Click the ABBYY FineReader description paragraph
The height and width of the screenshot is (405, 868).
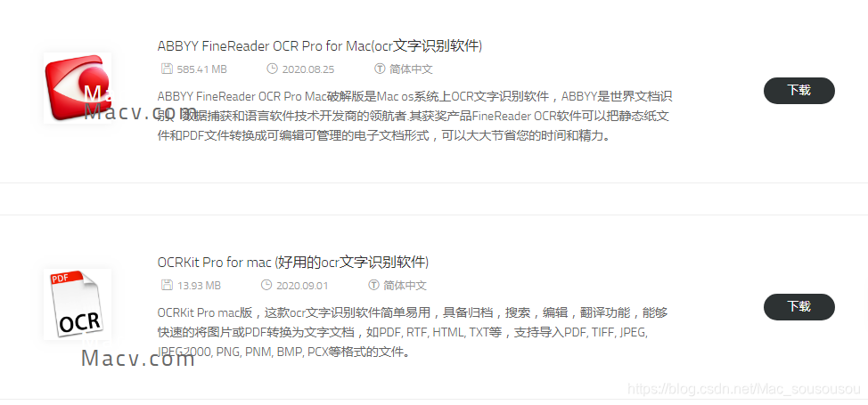414,117
